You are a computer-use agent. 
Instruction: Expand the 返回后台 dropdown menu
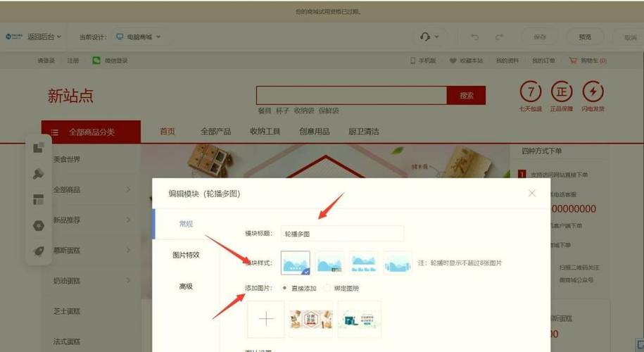44,37
